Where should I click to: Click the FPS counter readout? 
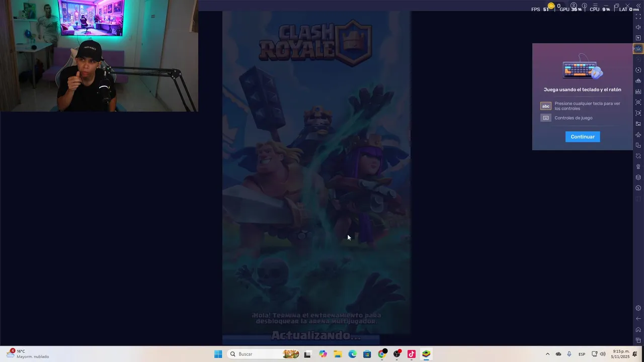tap(540, 10)
